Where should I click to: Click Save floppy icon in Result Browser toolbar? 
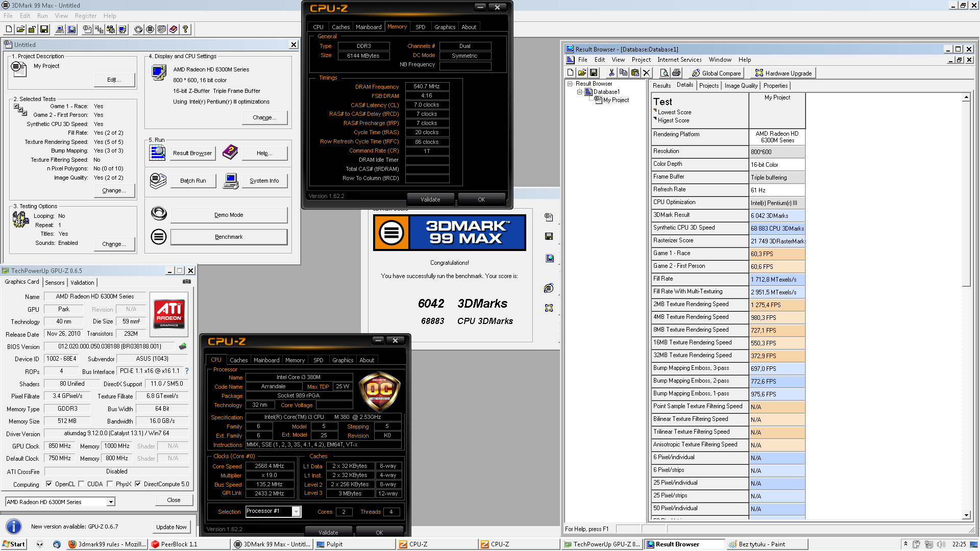(x=594, y=73)
